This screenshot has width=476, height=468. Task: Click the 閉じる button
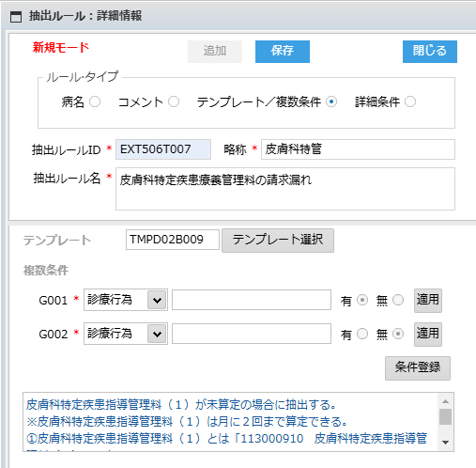click(x=430, y=52)
